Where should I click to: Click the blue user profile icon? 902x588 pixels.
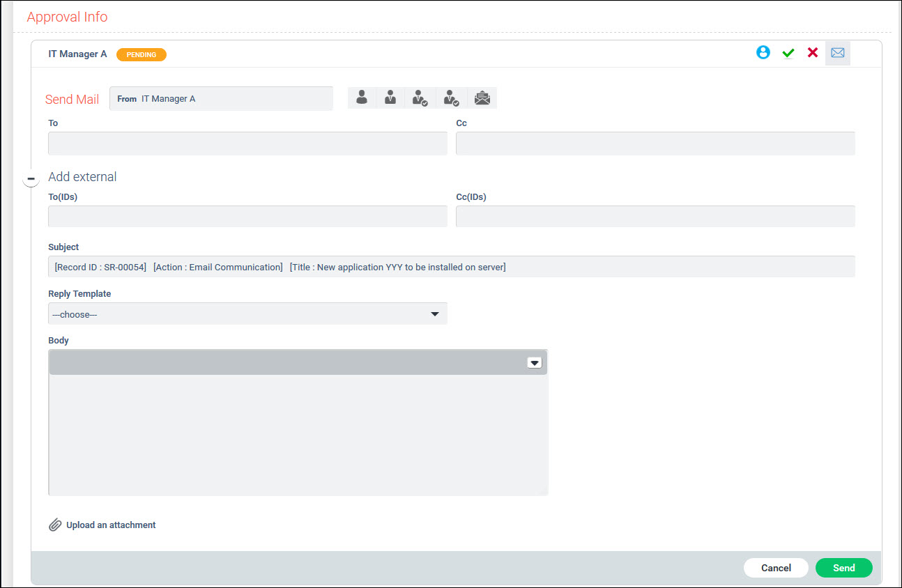[763, 53]
